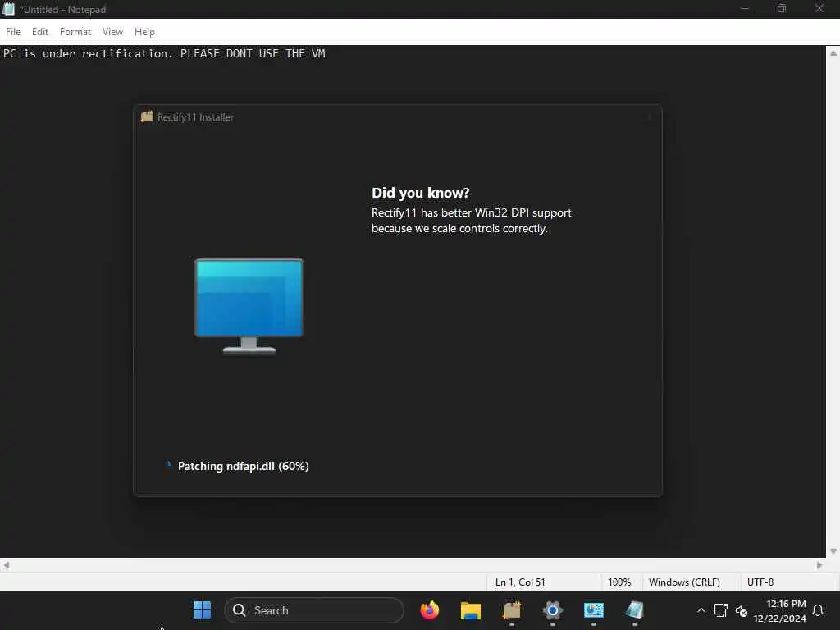
Task: Minimize the Notepad window
Action: [745, 9]
